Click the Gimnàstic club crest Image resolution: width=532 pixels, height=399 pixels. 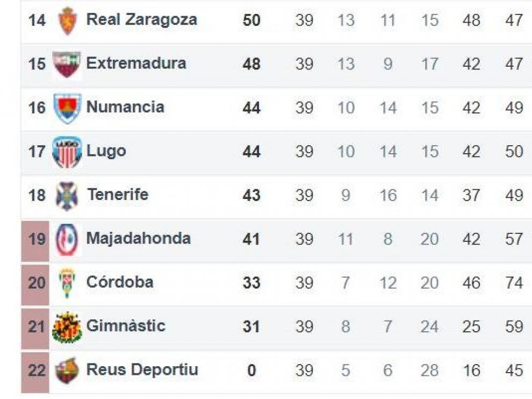(67, 327)
